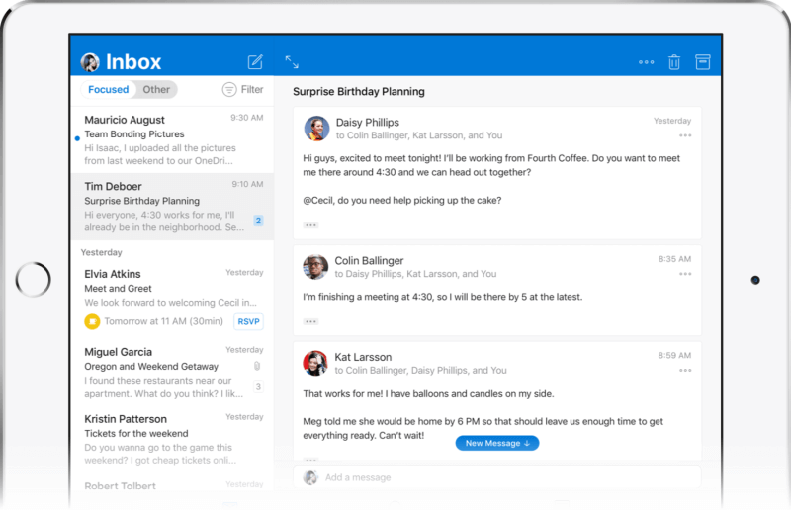The image size is (791, 532).
Task: Expand quoted text in Colin Ballinger's message
Action: (310, 321)
